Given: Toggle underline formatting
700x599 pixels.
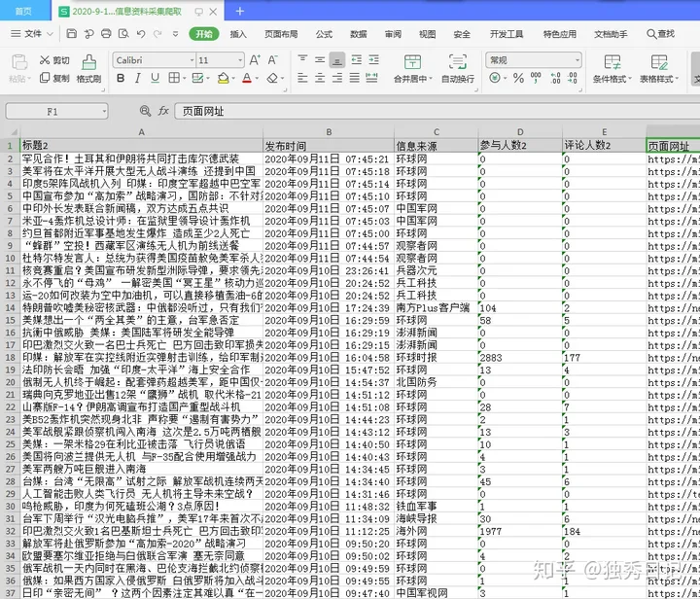Looking at the screenshot, I should tap(157, 78).
